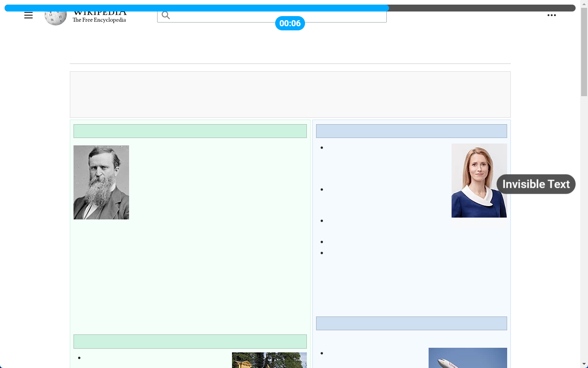Click the unfilled gray portion of progress bar

click(x=482, y=8)
